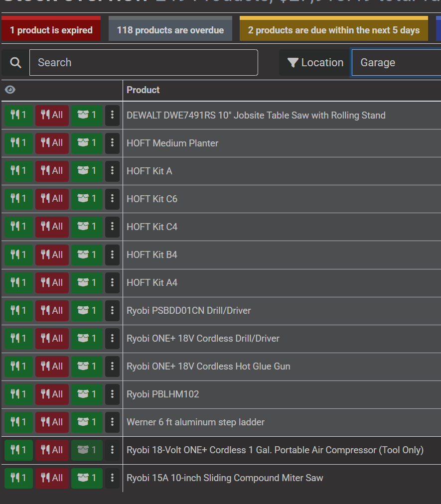Consume 1 of Ryobi Hot Glue Gun
Screen dimensions: 441x504
click(x=18, y=366)
